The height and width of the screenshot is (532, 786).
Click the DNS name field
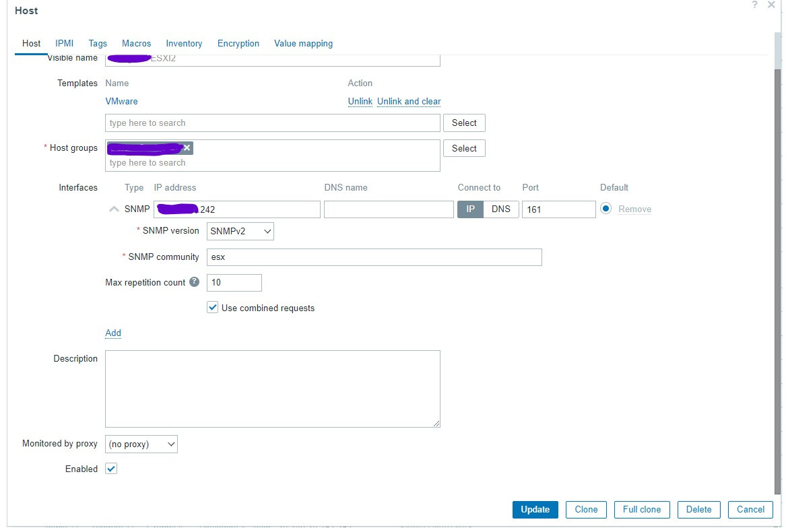[x=389, y=209]
